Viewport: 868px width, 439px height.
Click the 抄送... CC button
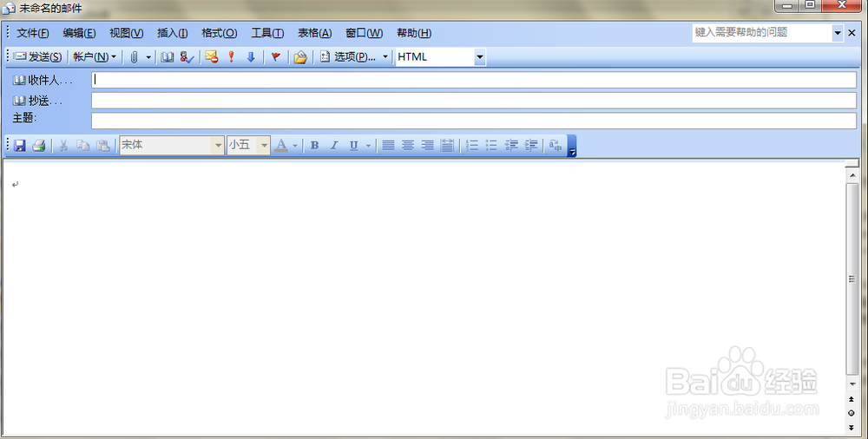(37, 101)
